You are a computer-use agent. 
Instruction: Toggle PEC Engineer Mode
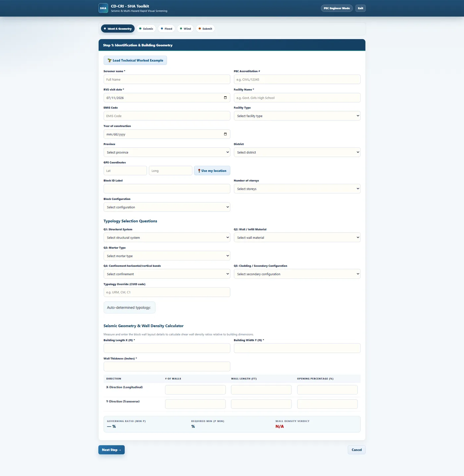click(x=337, y=8)
